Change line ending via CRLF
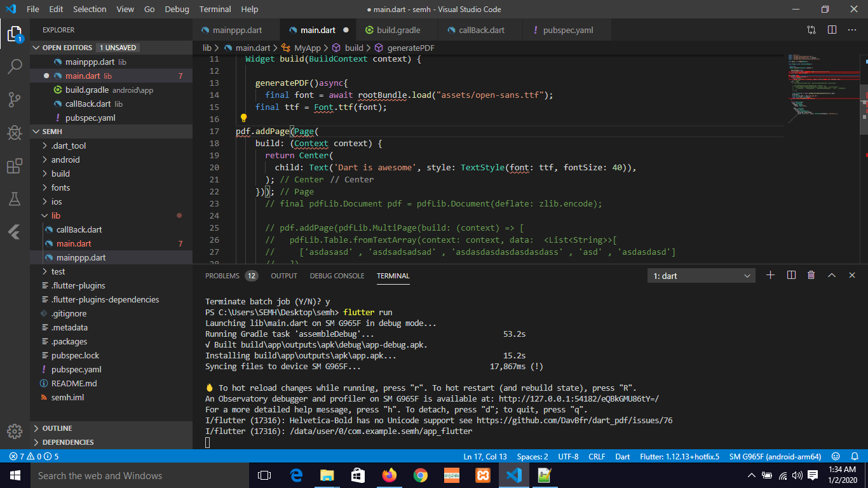 coord(597,456)
